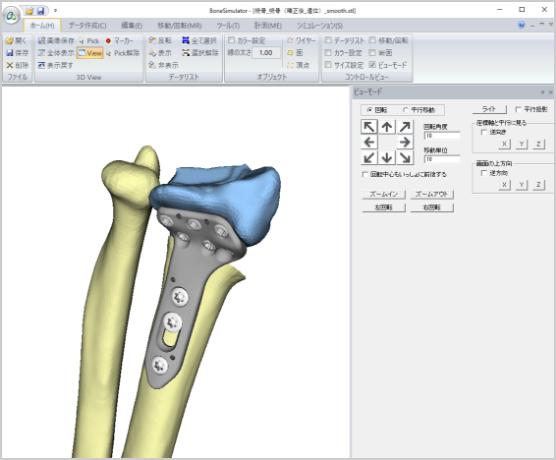This screenshot has height=460, width=556.
Task: Click the 反転 invert selection icon
Action: pos(152,40)
